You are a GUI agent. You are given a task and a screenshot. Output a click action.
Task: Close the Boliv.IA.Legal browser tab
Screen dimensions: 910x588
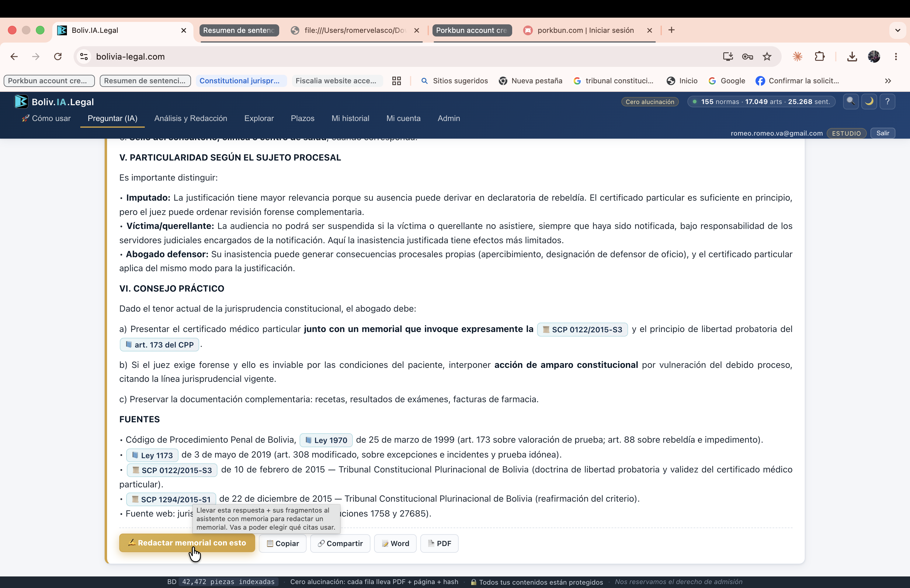[x=184, y=30]
